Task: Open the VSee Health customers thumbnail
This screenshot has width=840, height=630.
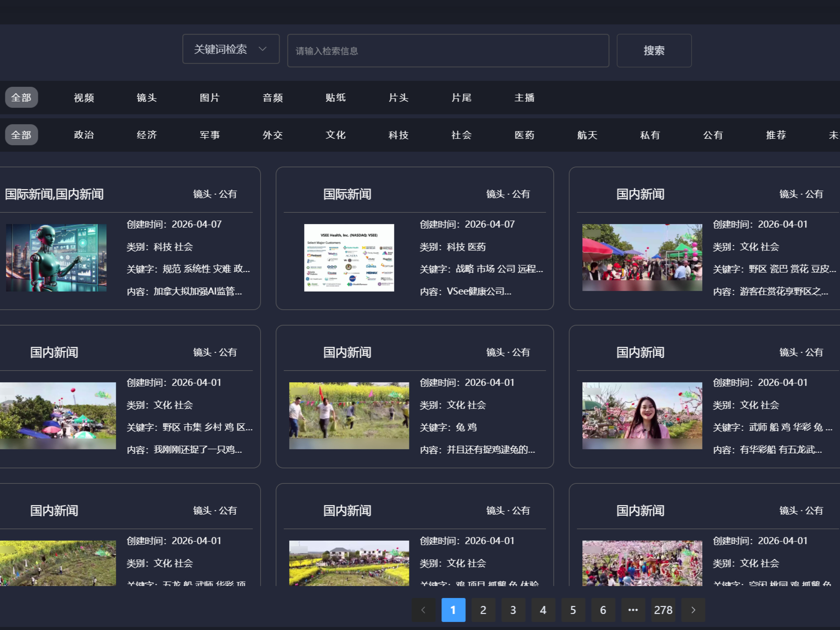Action: [349, 258]
